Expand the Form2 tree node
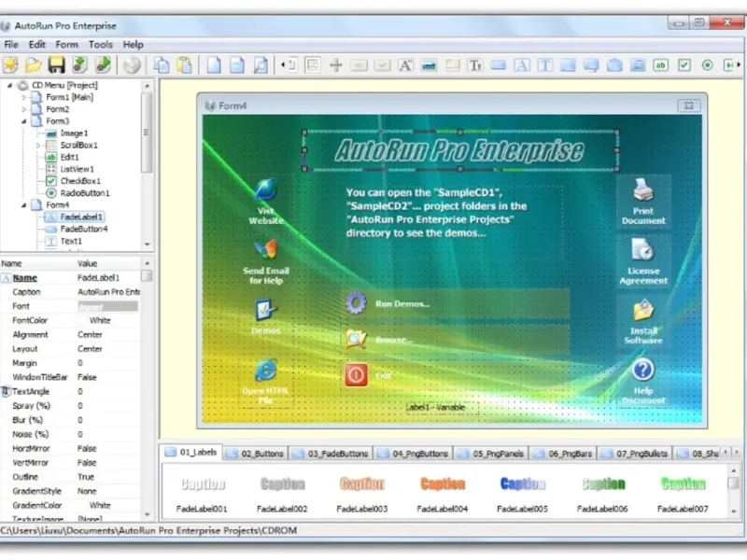Viewport: 747px width, 560px height. 24,109
